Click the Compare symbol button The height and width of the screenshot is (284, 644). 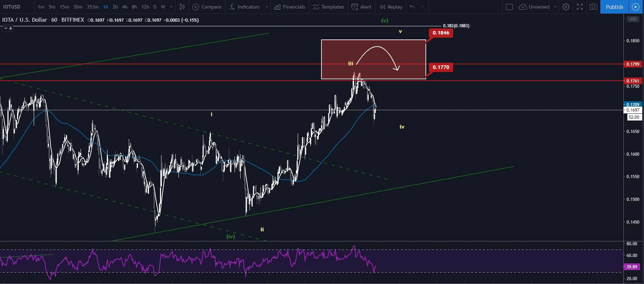pyautogui.click(x=207, y=7)
